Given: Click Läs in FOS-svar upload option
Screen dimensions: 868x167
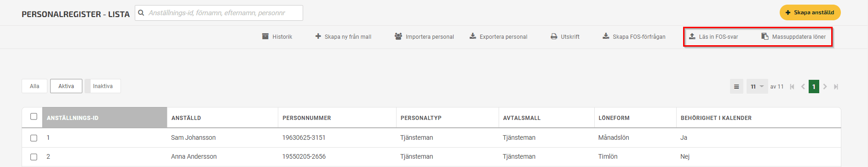Looking at the screenshot, I should 713,36.
